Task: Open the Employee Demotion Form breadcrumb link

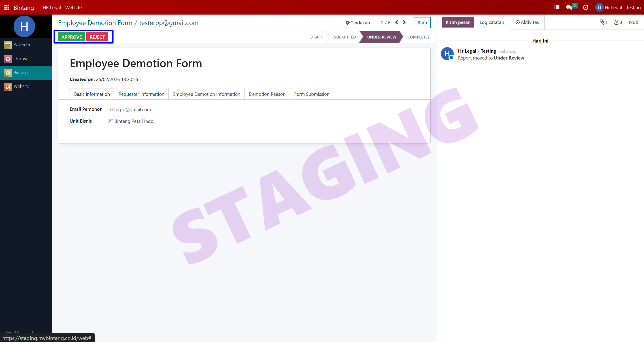Action: [95, 23]
